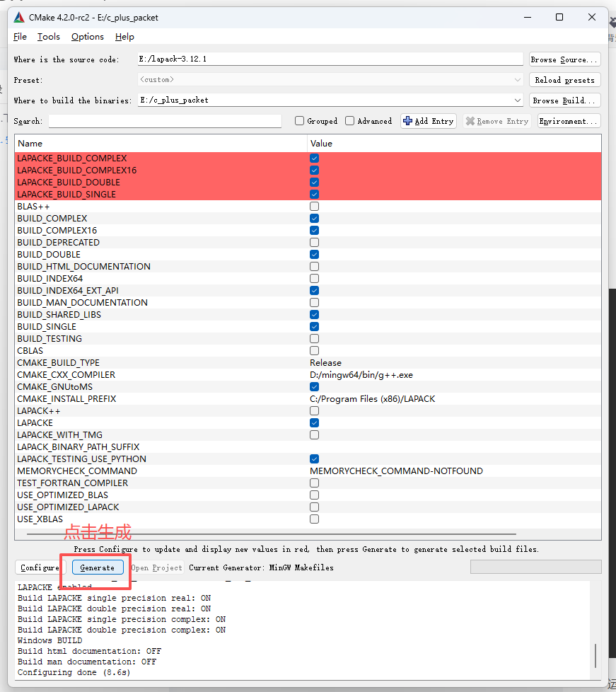Select the D:/mingw64/bin/g++.exe compiler value
Image resolution: width=616 pixels, height=692 pixels.
361,375
